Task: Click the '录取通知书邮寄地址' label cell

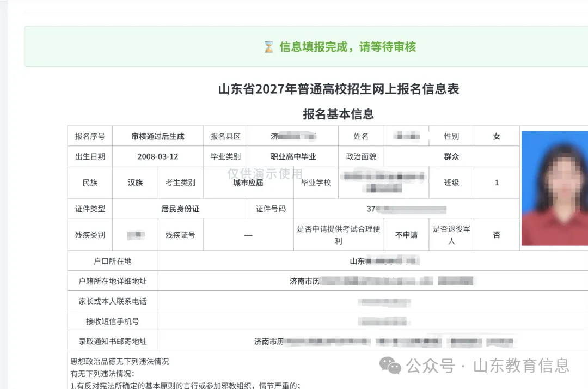Action: (x=113, y=342)
